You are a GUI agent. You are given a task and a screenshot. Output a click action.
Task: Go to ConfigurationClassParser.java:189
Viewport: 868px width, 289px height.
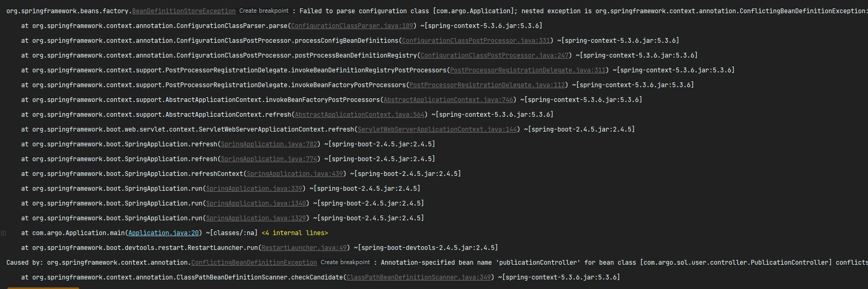coord(352,26)
